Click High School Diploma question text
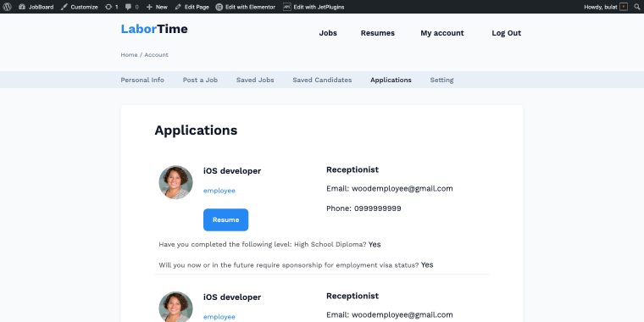 [x=263, y=244]
